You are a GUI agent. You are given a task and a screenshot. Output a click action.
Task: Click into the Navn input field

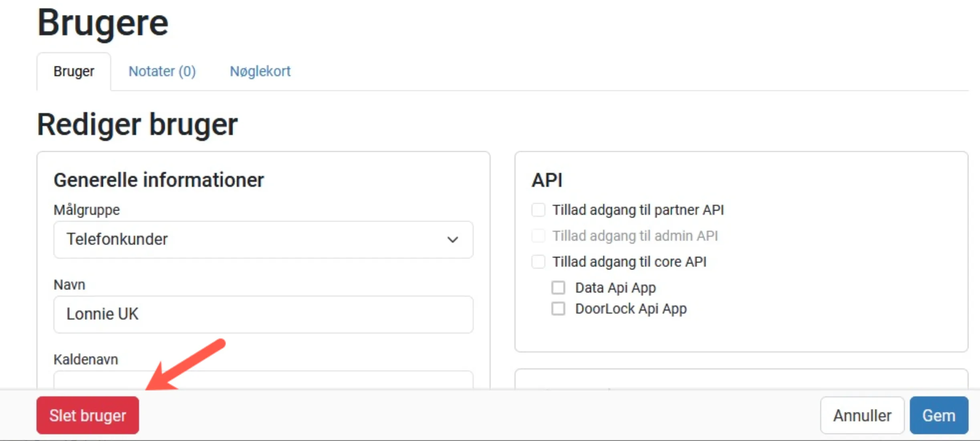[263, 314]
